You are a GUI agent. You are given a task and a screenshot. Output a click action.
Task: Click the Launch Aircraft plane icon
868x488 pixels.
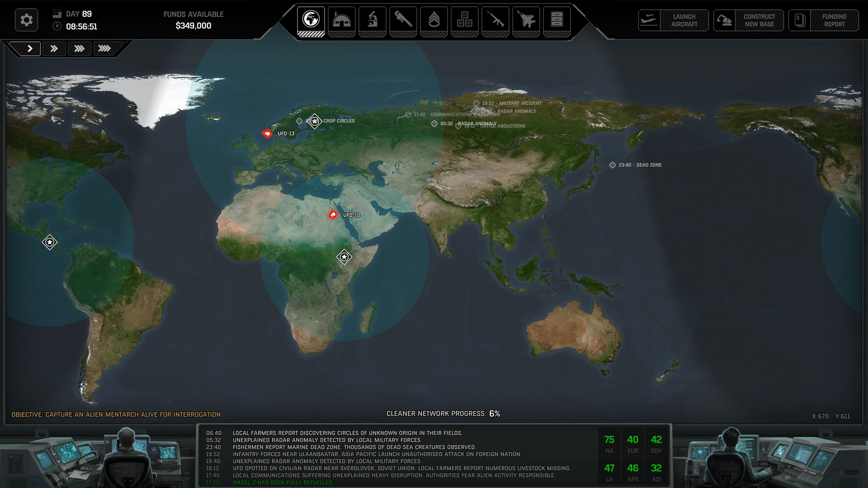click(649, 20)
